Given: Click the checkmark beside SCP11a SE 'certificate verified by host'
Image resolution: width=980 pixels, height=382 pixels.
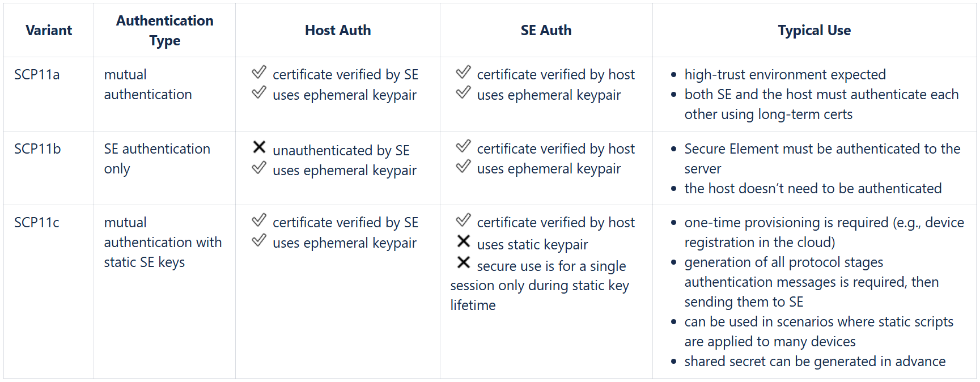Looking at the screenshot, I should pyautogui.click(x=464, y=72).
